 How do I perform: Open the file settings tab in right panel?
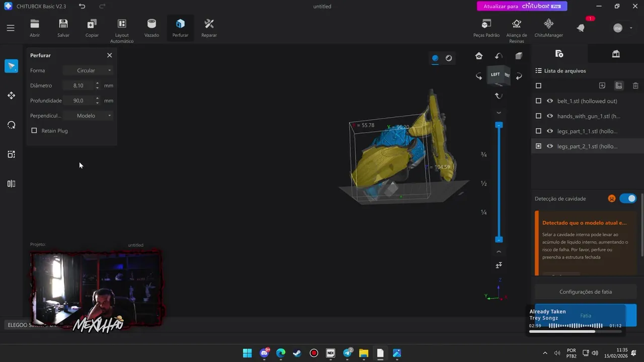(x=559, y=54)
